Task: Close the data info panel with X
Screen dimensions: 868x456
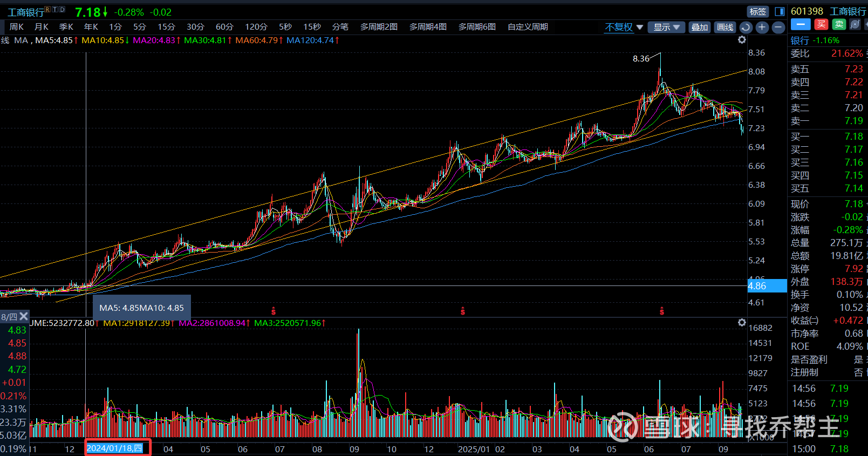Action: (x=23, y=316)
